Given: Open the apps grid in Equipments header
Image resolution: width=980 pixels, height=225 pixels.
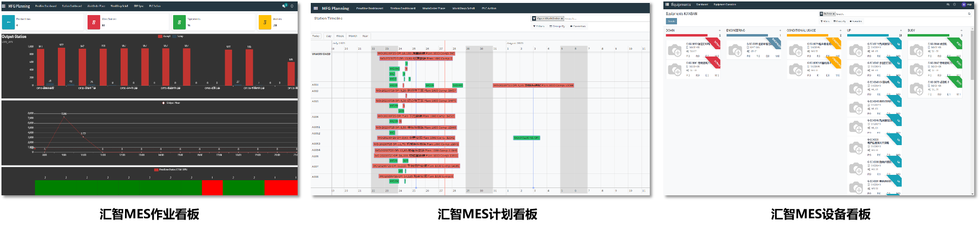Looking at the screenshot, I should pyautogui.click(x=667, y=4).
